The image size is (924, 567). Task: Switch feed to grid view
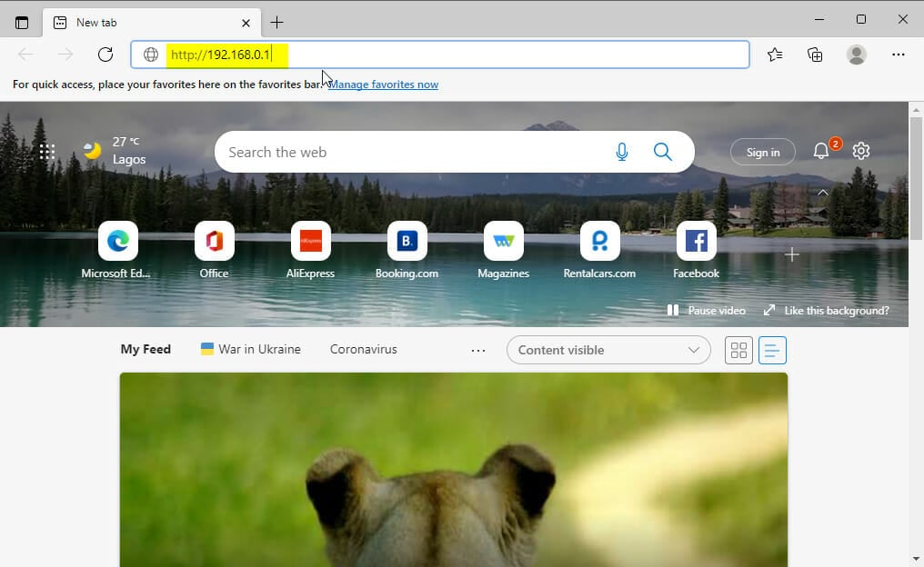pyautogui.click(x=738, y=350)
